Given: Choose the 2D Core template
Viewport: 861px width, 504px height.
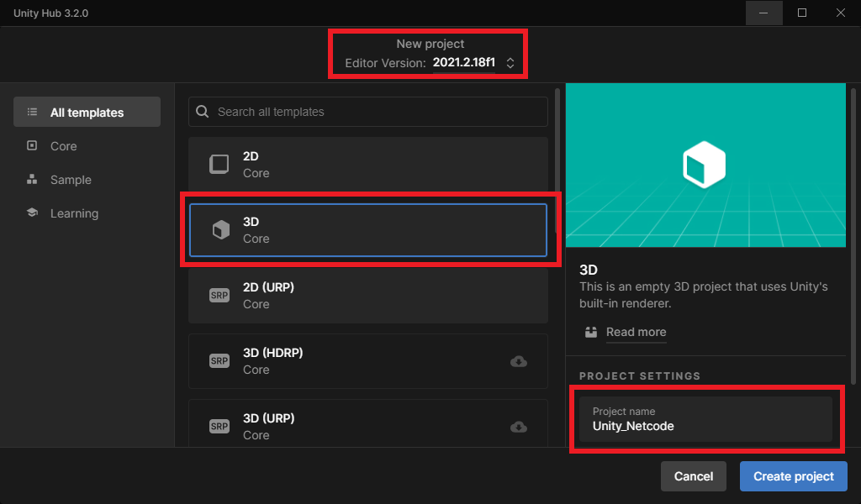Looking at the screenshot, I should [368, 164].
